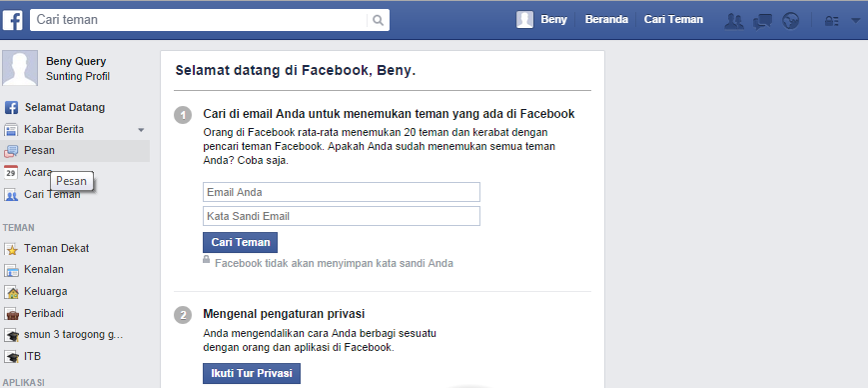Click Sunting Profil link
868x388 pixels.
click(78, 76)
